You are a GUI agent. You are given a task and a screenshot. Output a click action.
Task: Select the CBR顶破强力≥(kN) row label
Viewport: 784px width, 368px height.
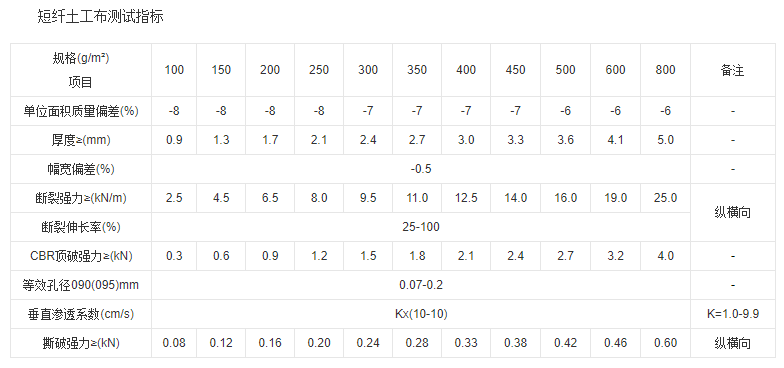(x=81, y=256)
